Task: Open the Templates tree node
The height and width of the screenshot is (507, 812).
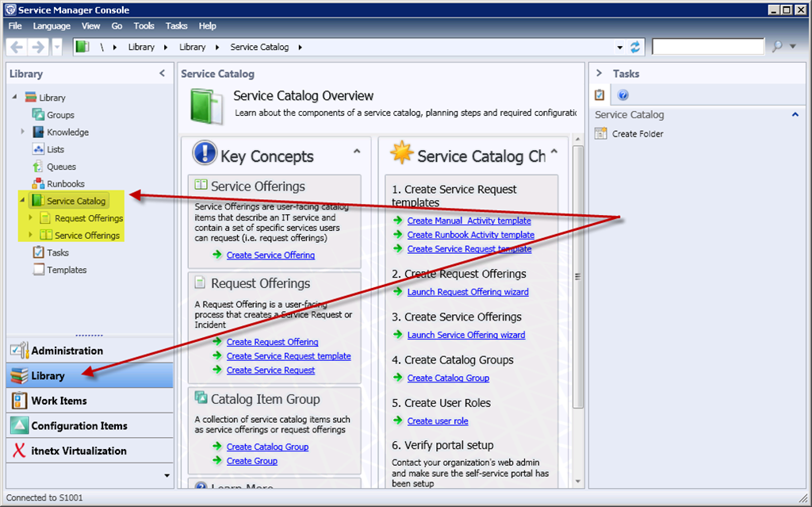Action: 66,270
